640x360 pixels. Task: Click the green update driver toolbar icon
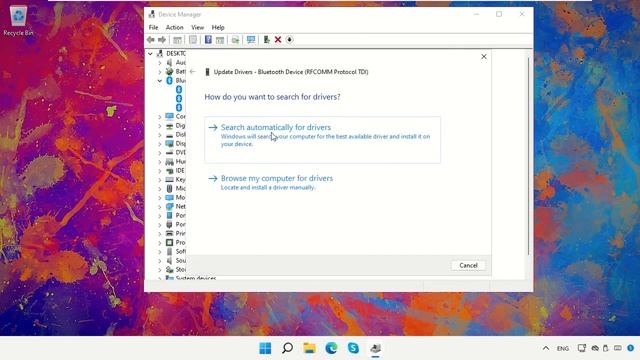pyautogui.click(x=267, y=40)
